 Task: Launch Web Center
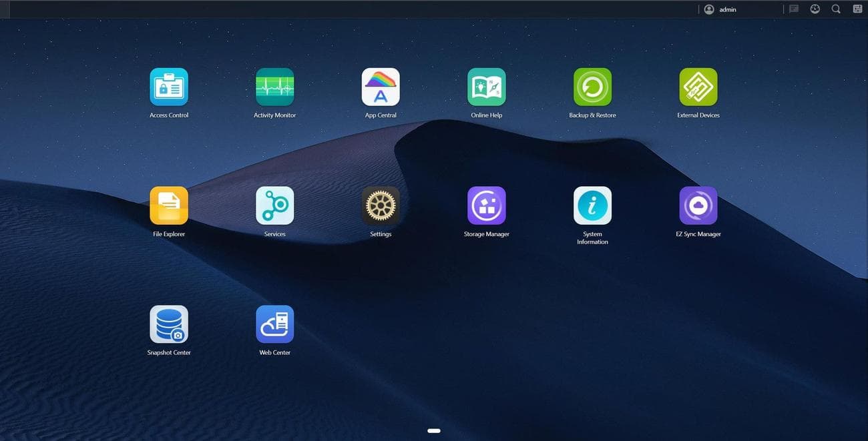[x=274, y=324]
